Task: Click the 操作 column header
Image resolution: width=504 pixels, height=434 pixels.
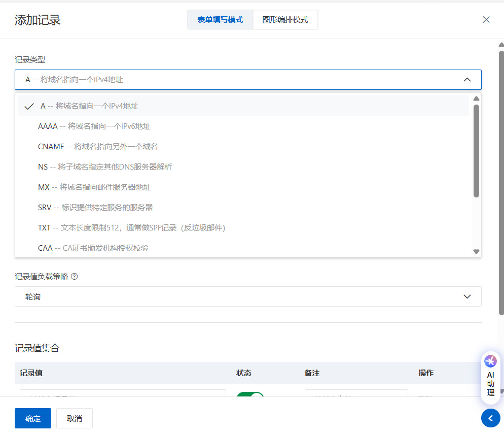Action: [x=426, y=373]
